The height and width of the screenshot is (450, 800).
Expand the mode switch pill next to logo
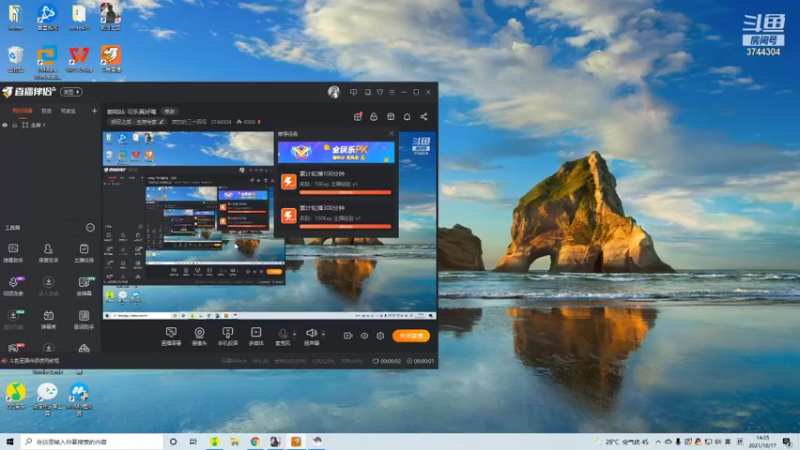pyautogui.click(x=71, y=92)
